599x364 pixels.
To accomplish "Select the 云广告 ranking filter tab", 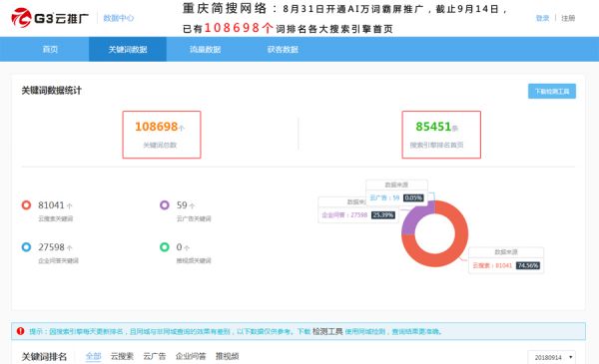I will 155,356.
